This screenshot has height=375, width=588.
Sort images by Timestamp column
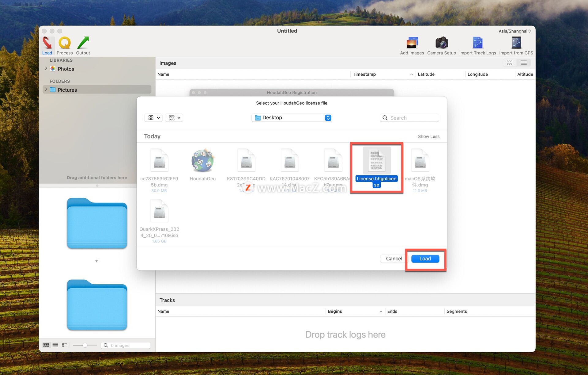[383, 74]
